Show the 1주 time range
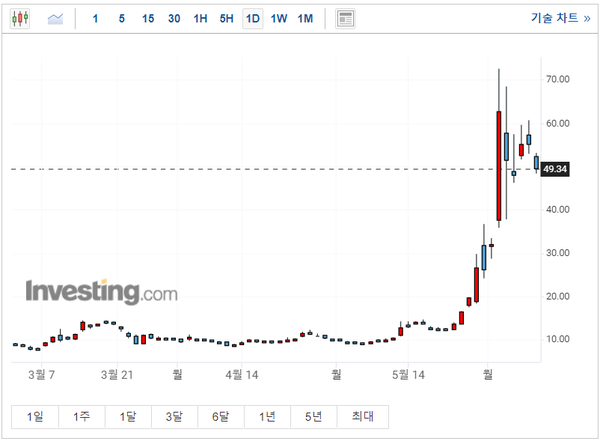 81,417
